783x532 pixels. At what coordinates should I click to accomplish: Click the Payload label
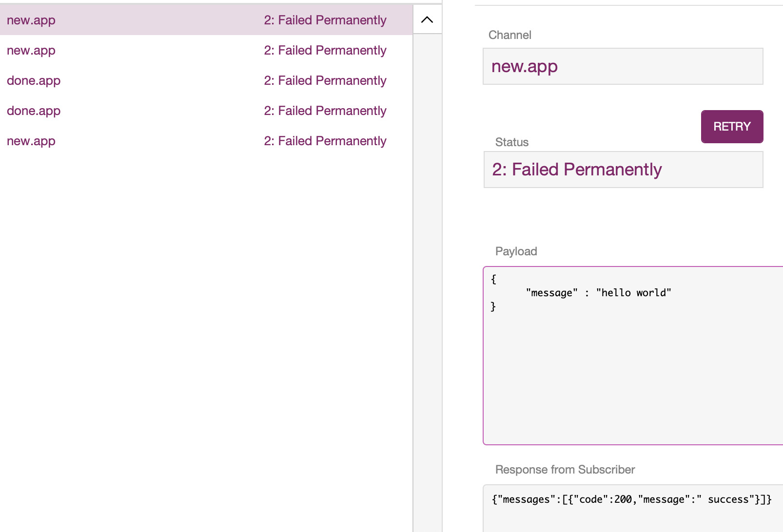tap(516, 251)
